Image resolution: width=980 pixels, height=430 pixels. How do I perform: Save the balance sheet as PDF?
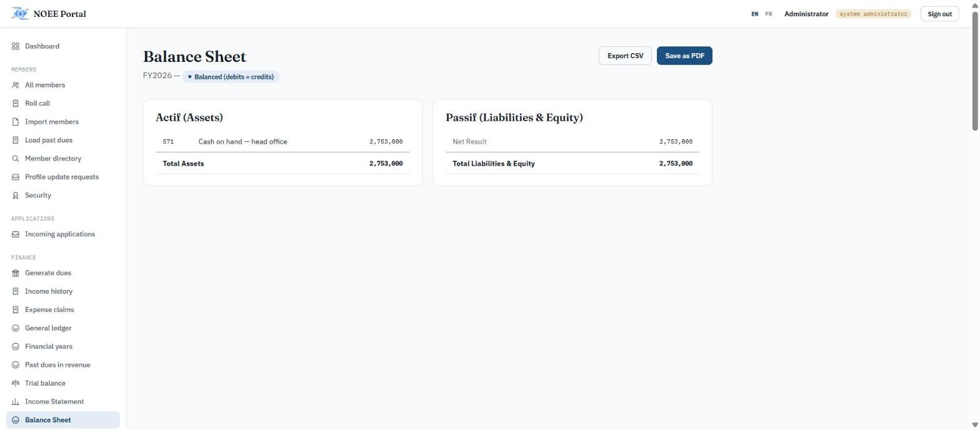point(684,56)
